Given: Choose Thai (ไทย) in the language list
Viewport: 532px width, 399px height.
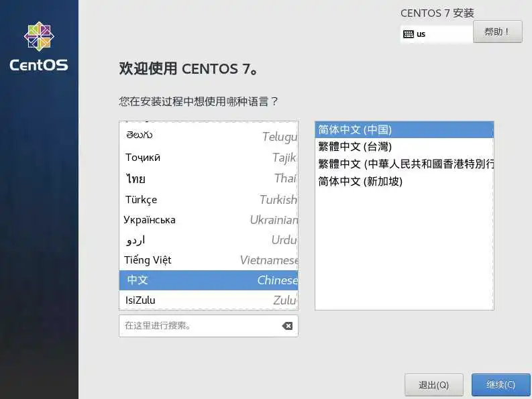Looking at the screenshot, I should [x=209, y=178].
